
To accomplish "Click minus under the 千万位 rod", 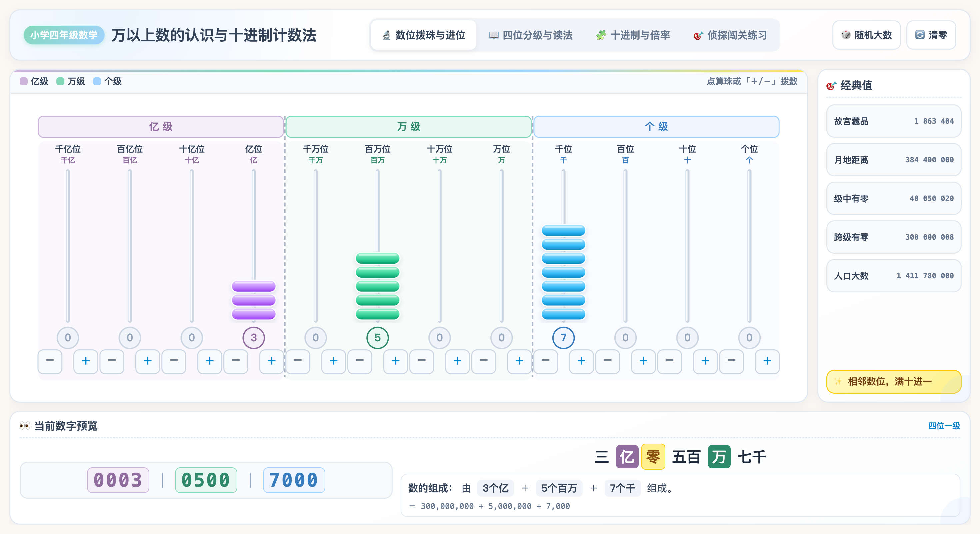I will (x=298, y=361).
